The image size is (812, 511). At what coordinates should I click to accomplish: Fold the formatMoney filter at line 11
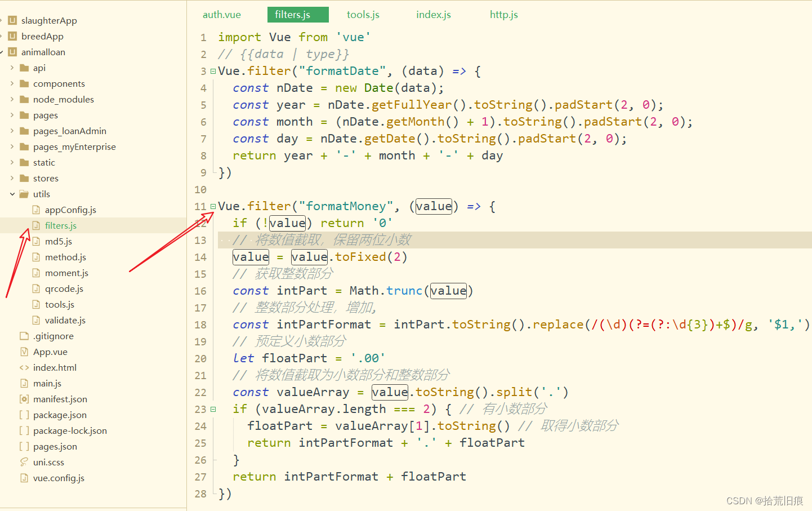[213, 206]
